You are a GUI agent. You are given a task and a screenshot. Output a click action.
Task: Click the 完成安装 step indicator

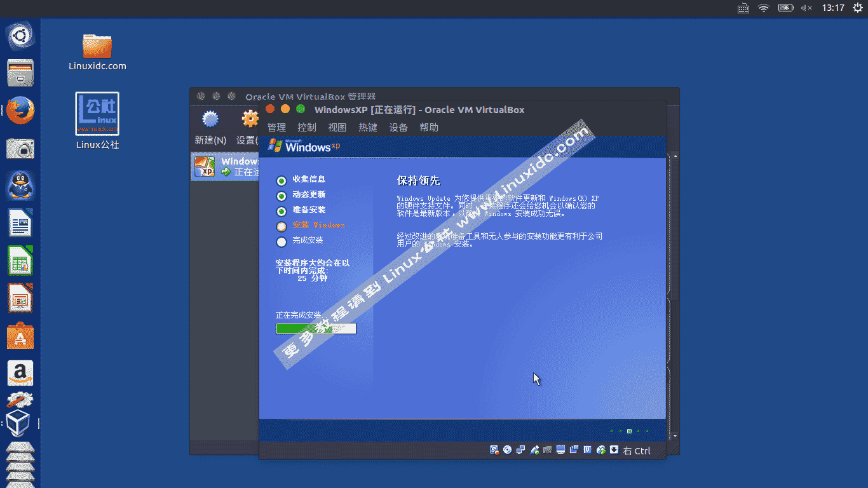281,241
